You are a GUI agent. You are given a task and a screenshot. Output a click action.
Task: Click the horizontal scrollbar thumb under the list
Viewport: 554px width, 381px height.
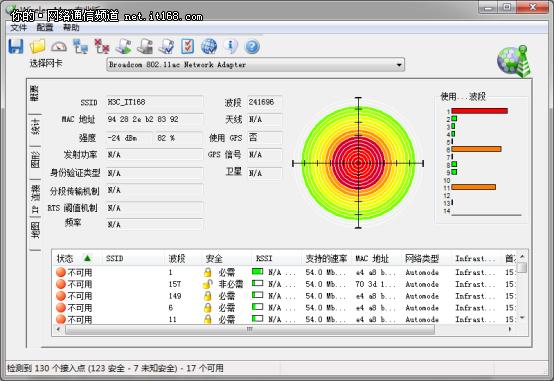point(249,329)
